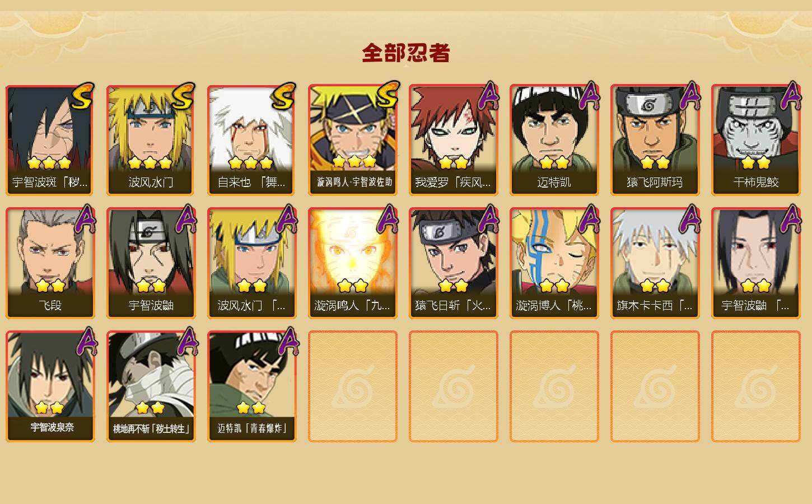Image resolution: width=812 pixels, height=504 pixels.
Task: Select the 宇智波泉奈 ninja card
Action: click(50, 386)
